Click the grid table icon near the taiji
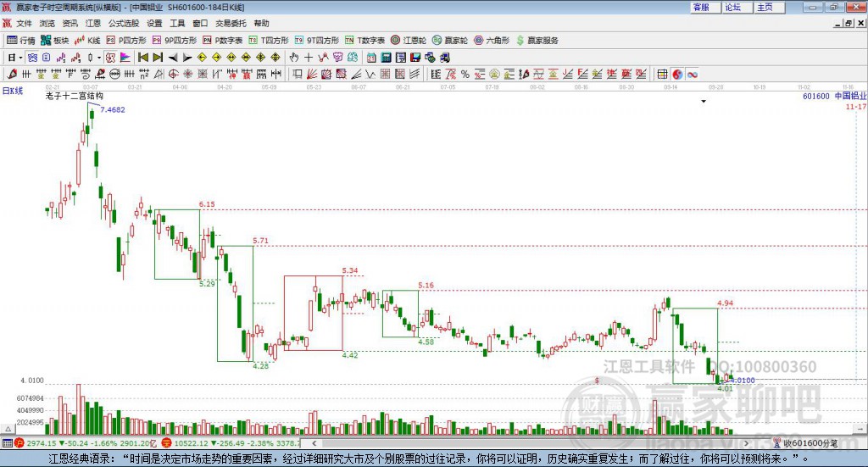The width and height of the screenshot is (868, 467). point(662,74)
